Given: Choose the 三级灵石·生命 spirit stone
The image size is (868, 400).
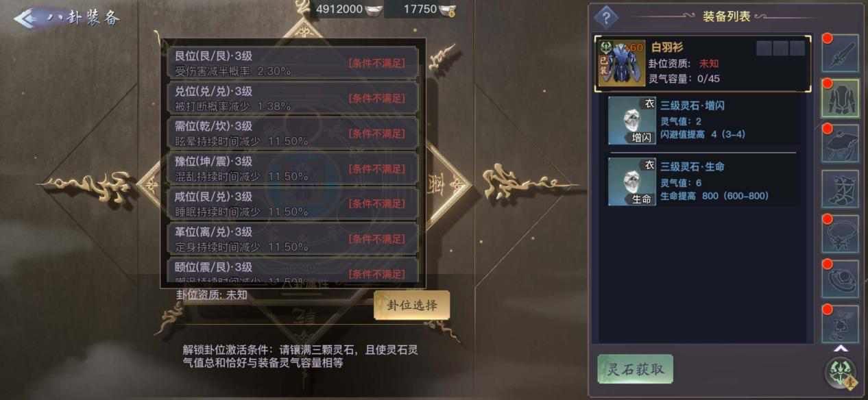Looking at the screenshot, I should tap(703, 182).
